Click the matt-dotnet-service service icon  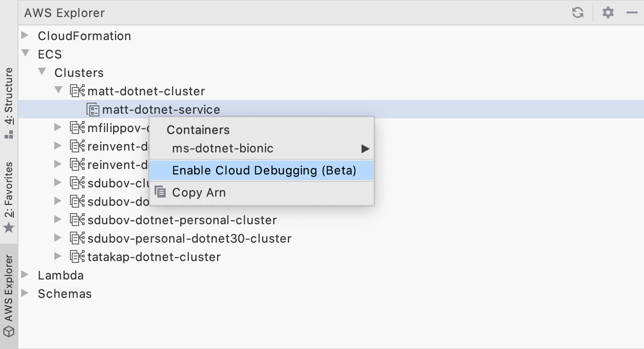pyautogui.click(x=93, y=110)
